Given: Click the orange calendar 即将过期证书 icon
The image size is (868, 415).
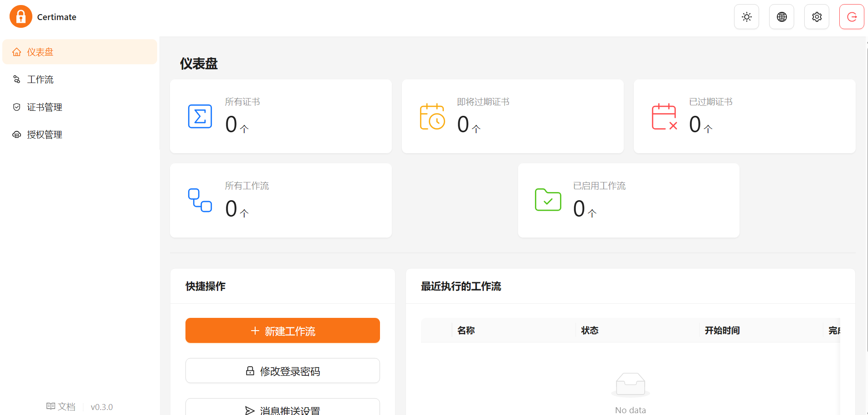Looking at the screenshot, I should pyautogui.click(x=432, y=116).
